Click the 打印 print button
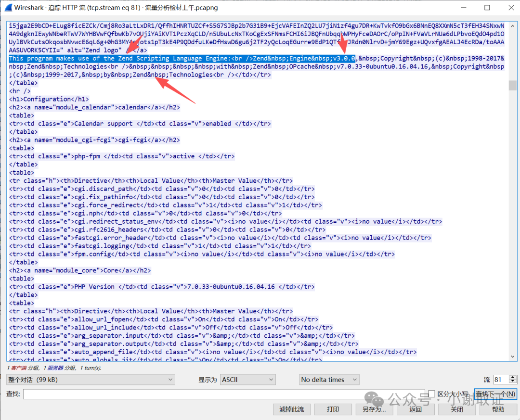Image resolution: width=520 pixels, height=420 pixels. (x=333, y=409)
